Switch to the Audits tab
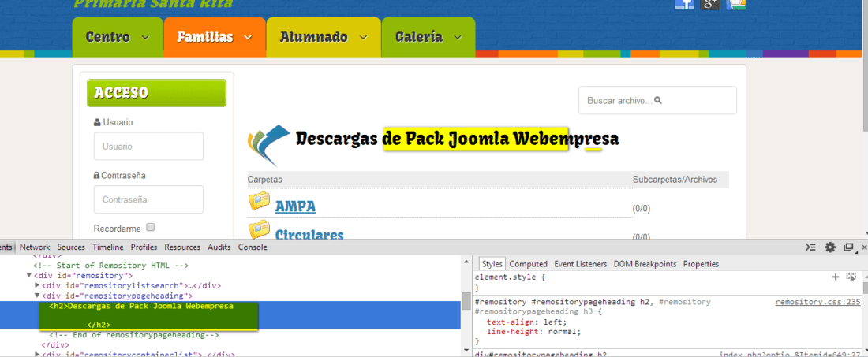This screenshot has width=868, height=357. pos(219,247)
